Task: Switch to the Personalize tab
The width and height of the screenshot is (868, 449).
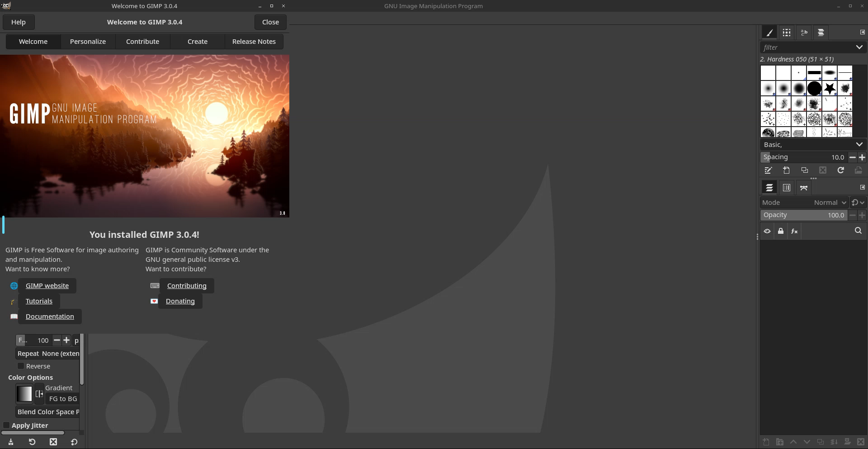Action: pos(88,42)
